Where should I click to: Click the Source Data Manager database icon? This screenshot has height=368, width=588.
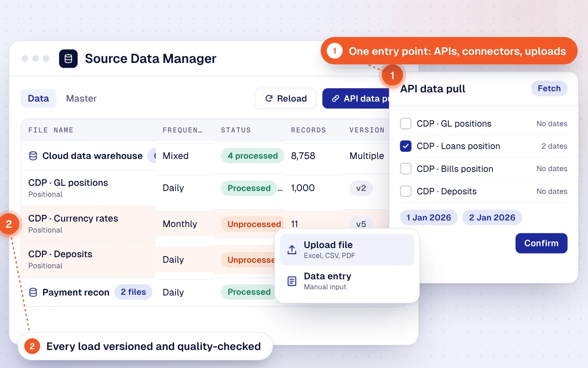point(68,59)
